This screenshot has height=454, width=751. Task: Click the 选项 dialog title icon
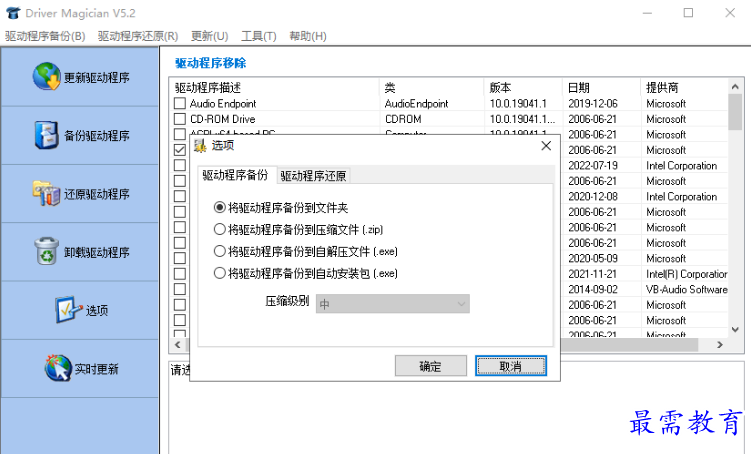point(200,146)
